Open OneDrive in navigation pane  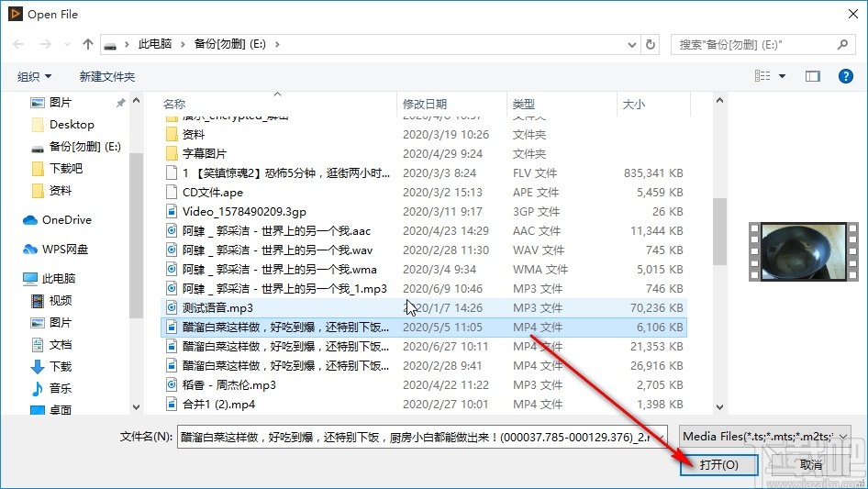click(x=66, y=220)
